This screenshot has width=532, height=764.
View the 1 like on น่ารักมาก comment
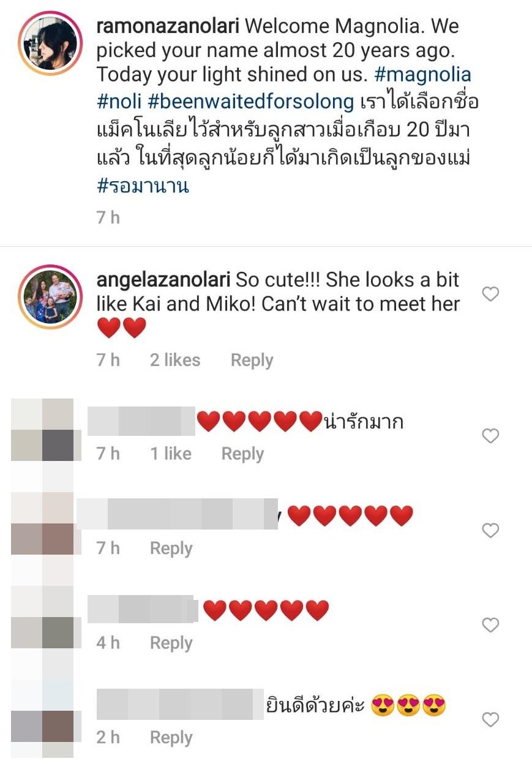171,454
